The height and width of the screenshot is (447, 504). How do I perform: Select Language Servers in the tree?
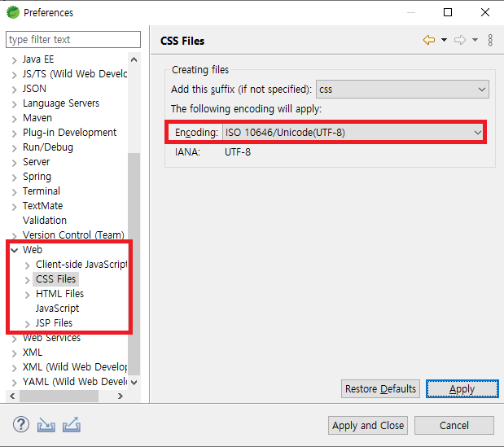[x=61, y=103]
